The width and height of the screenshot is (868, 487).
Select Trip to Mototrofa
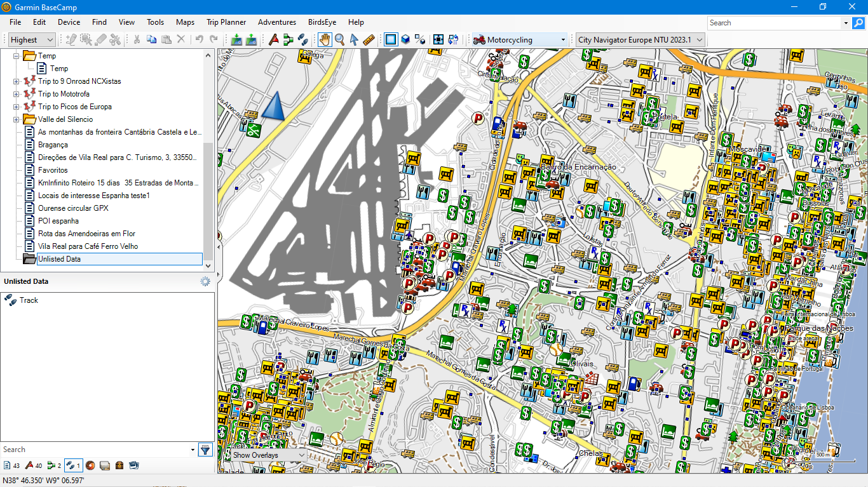click(x=64, y=94)
